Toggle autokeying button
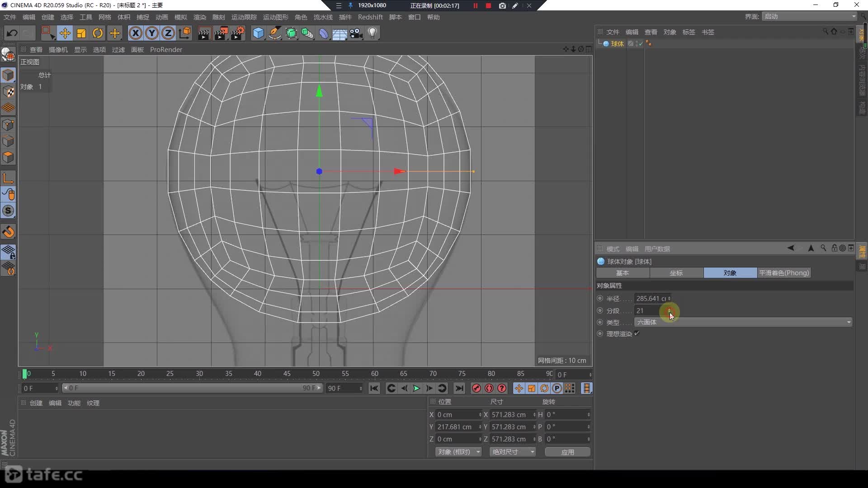868x488 pixels. (x=489, y=388)
